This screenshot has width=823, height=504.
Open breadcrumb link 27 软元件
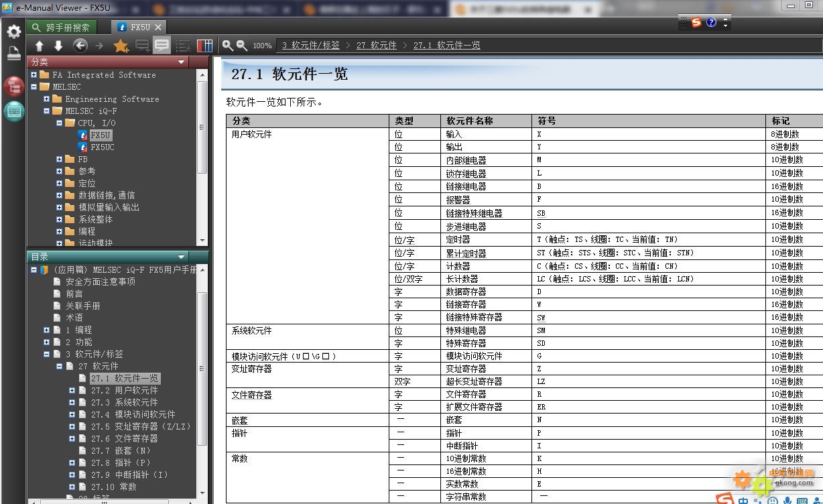click(x=376, y=46)
